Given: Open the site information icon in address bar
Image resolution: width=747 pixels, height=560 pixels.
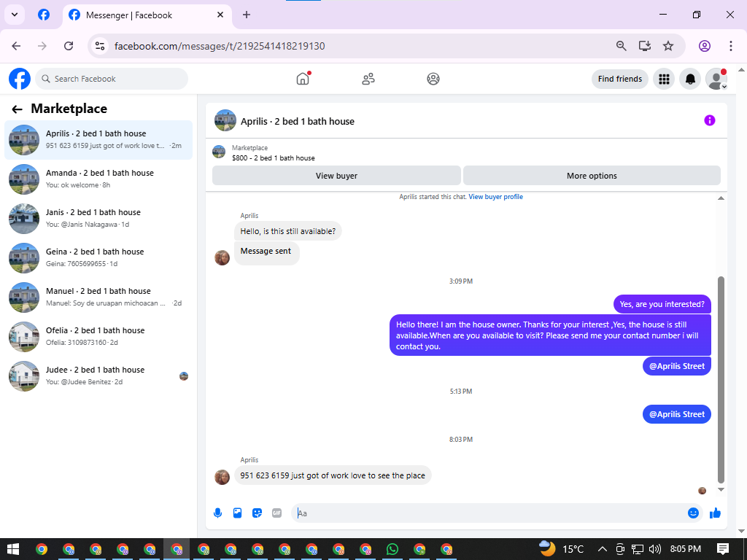Looking at the screenshot, I should pos(99,46).
